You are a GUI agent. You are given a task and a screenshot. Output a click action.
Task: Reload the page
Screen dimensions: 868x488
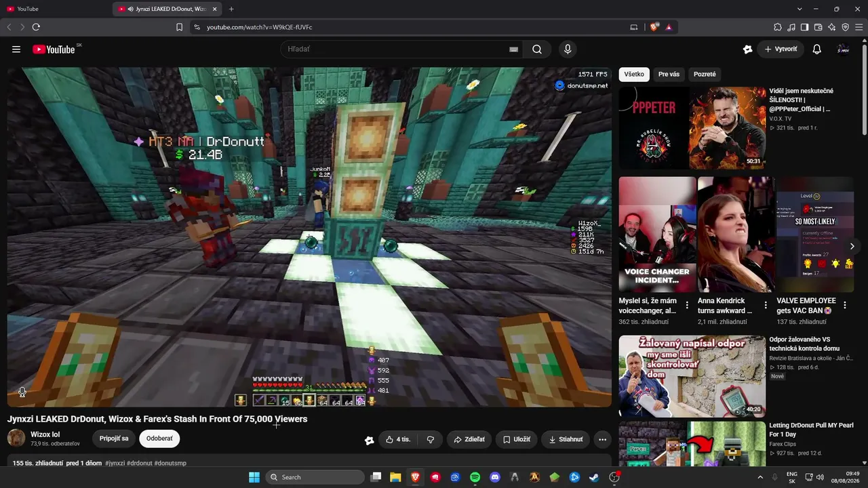click(36, 27)
